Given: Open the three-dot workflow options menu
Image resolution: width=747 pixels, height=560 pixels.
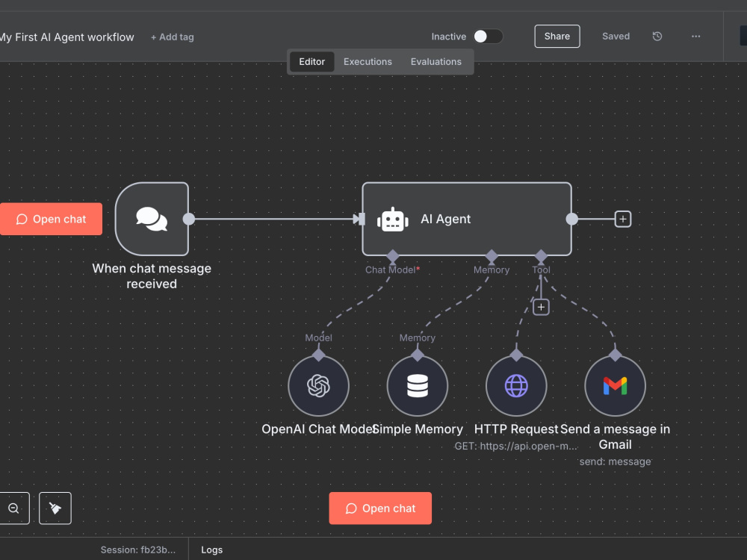Looking at the screenshot, I should 695,36.
